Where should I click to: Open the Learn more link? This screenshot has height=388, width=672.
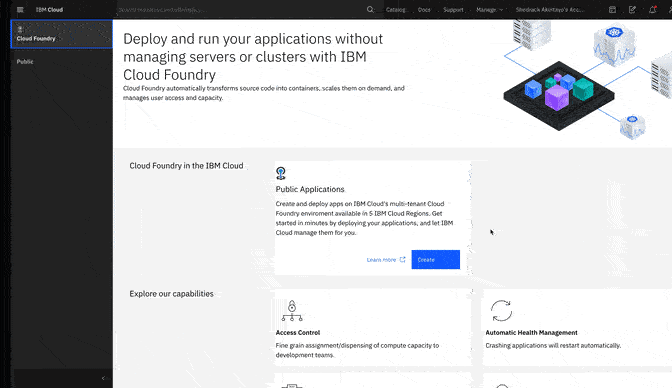pyautogui.click(x=381, y=259)
